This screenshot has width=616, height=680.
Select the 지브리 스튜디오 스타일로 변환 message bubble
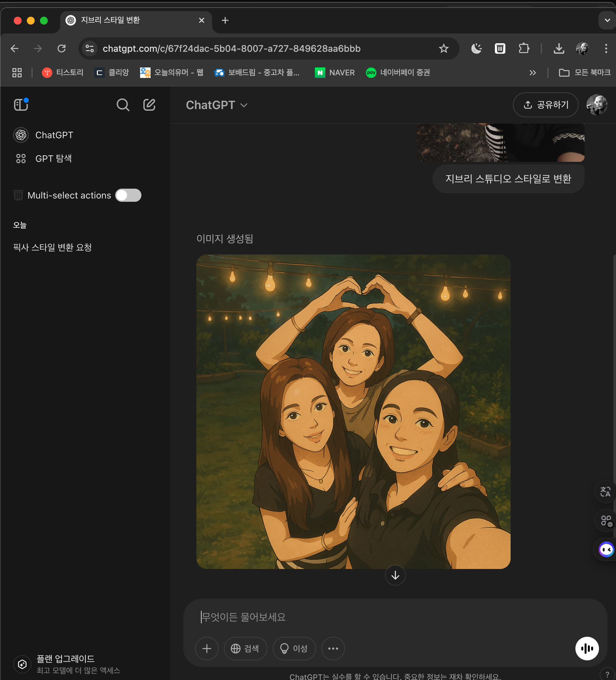[508, 179]
